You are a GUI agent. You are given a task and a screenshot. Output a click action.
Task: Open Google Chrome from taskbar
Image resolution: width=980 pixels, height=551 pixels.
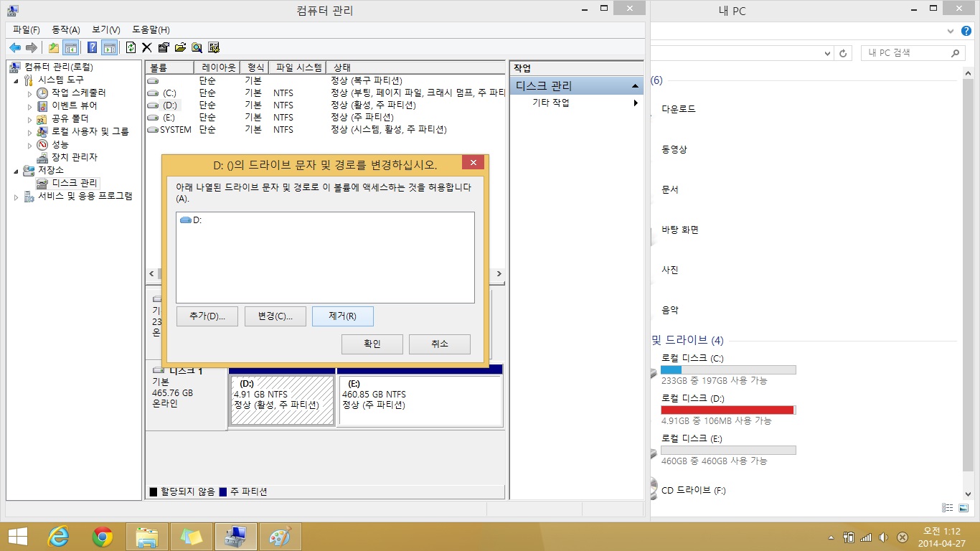click(x=103, y=537)
